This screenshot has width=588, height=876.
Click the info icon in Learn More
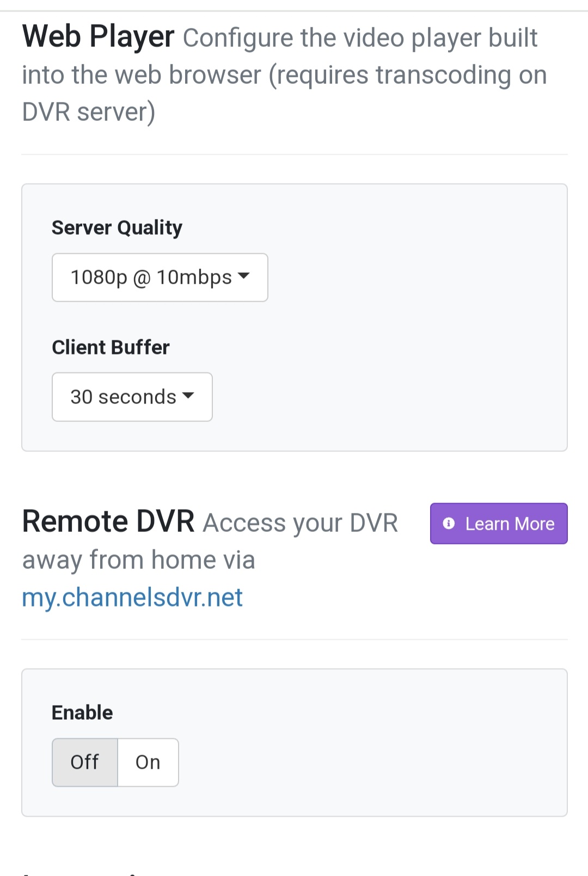pos(449,524)
